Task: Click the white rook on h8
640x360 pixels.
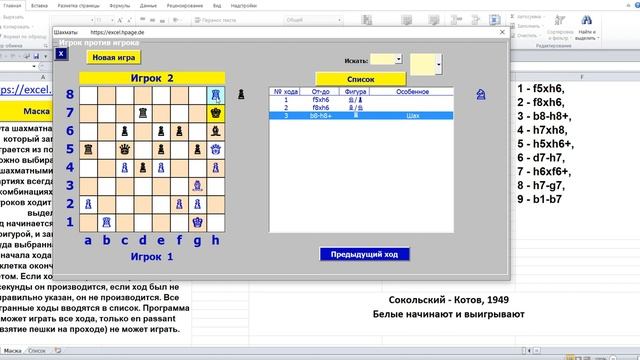Action: coord(216,96)
